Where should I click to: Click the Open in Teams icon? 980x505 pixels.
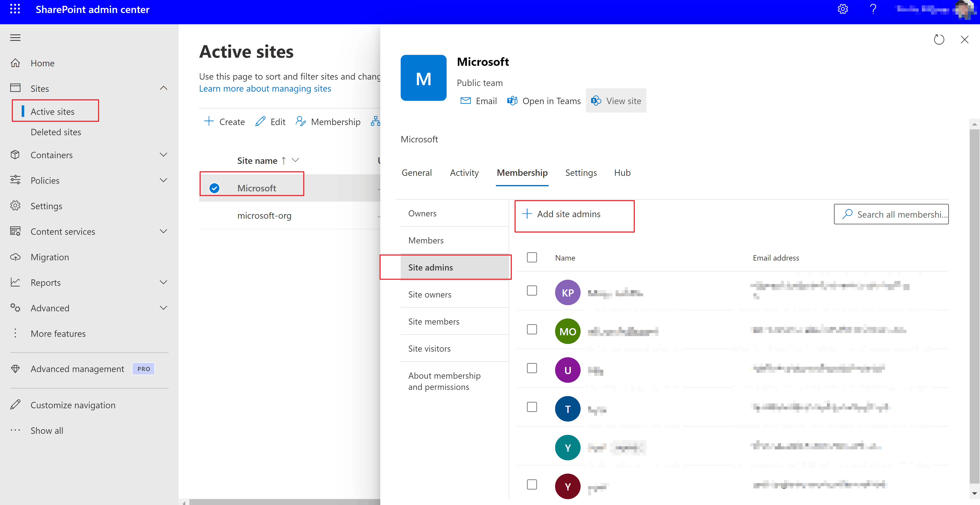click(x=512, y=101)
